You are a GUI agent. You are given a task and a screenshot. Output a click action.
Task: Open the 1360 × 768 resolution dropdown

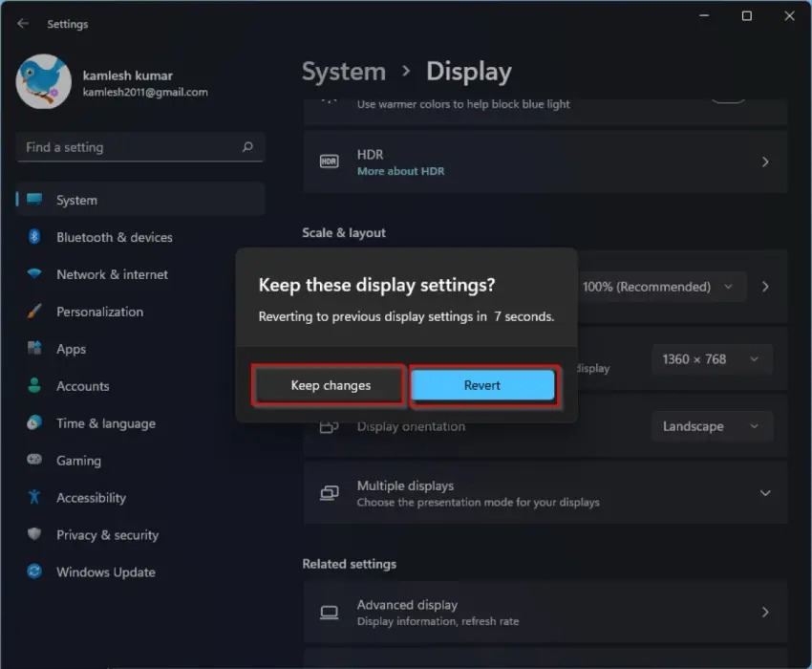(x=711, y=359)
